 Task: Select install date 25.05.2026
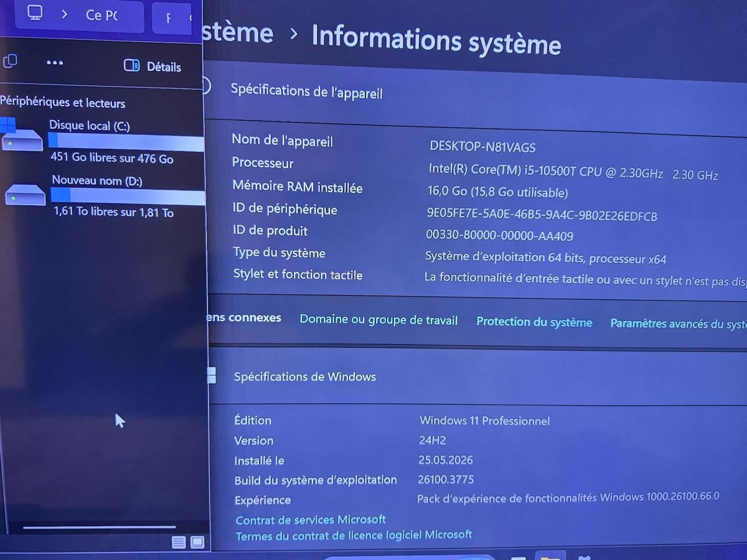pyautogui.click(x=446, y=460)
